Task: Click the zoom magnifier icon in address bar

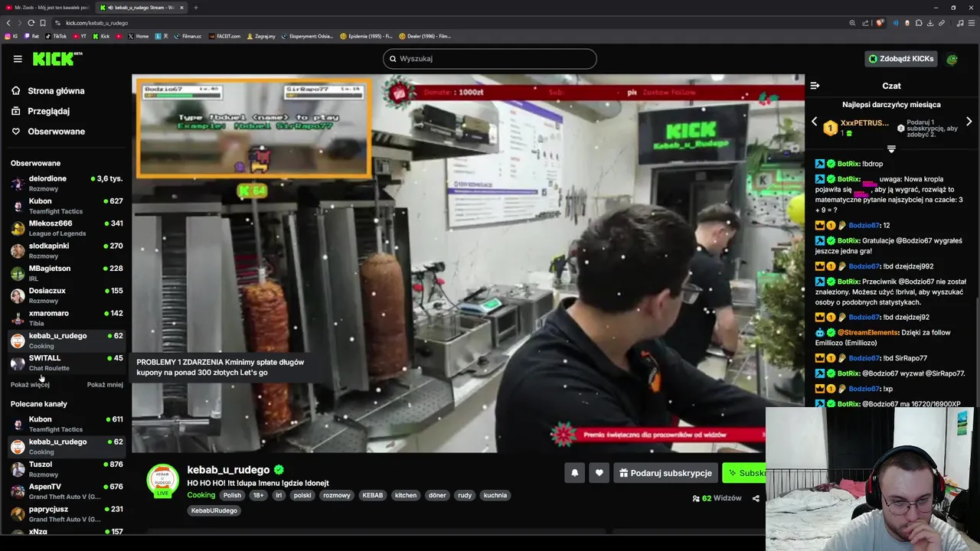Action: pos(852,23)
